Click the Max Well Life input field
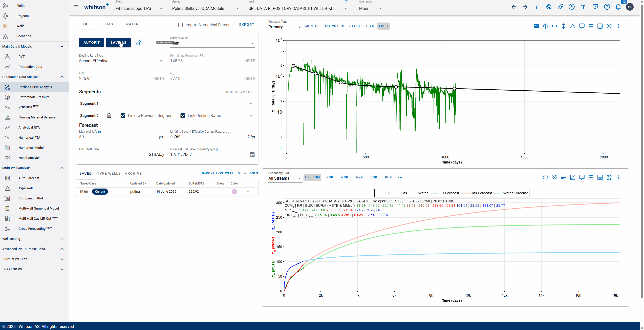 (x=121, y=137)
